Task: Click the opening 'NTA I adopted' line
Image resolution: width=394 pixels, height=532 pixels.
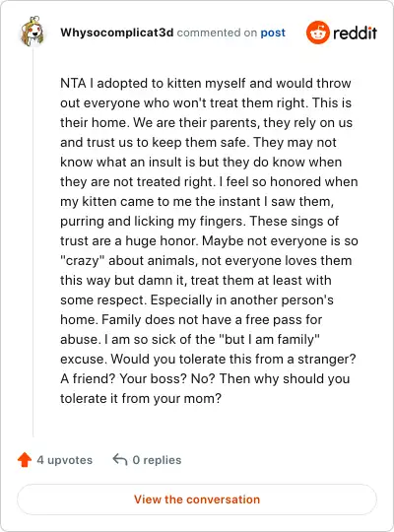Action: 205,83
